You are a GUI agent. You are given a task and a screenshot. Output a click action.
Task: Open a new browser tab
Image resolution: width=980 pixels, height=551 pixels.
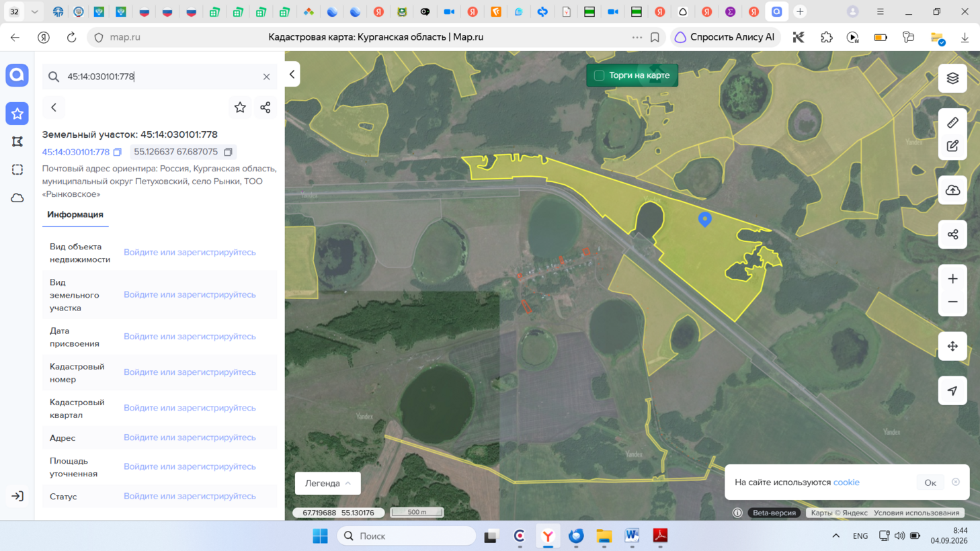point(800,11)
